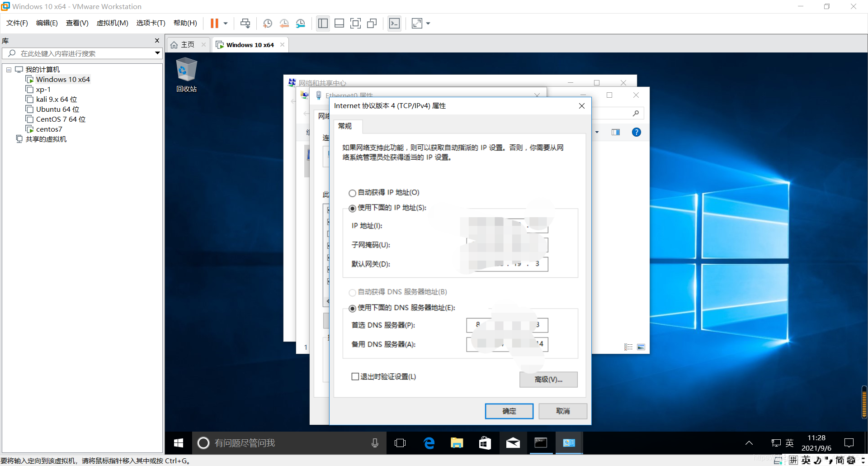Show hidden system tray icons
Image resolution: width=868 pixels, height=466 pixels.
coord(749,443)
